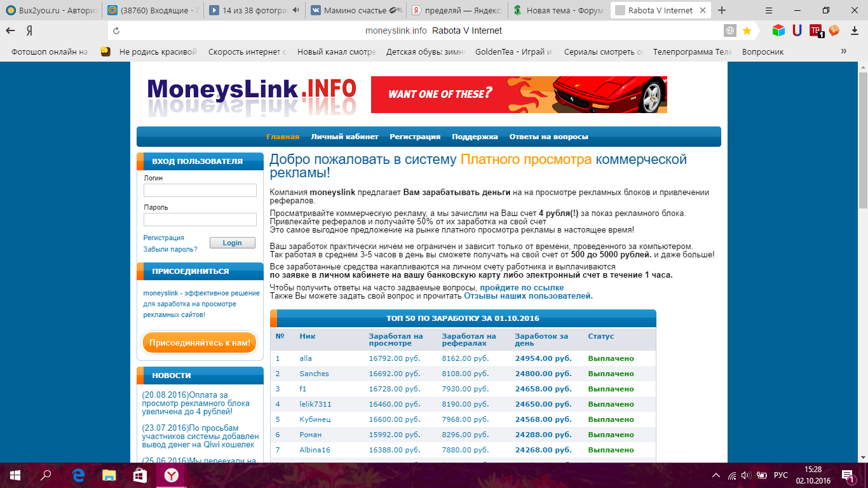Viewport: 868px width, 488px height.
Task: Reload the page with the refresh icon
Action: tap(116, 30)
